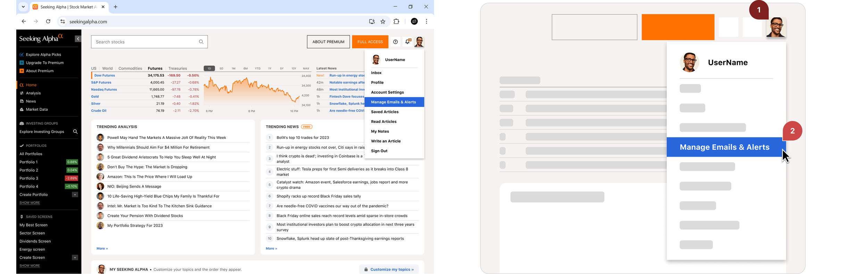Click the Market Data sidebar icon
This screenshot has width=868, height=274.
pos(22,109)
